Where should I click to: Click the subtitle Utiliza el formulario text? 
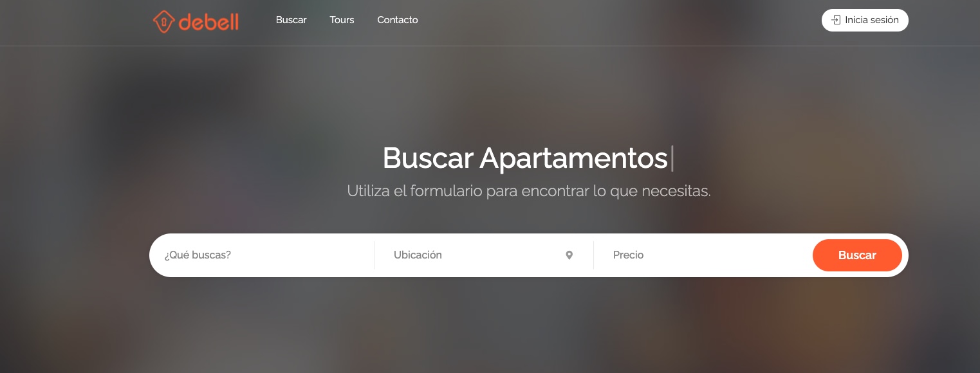pos(529,191)
